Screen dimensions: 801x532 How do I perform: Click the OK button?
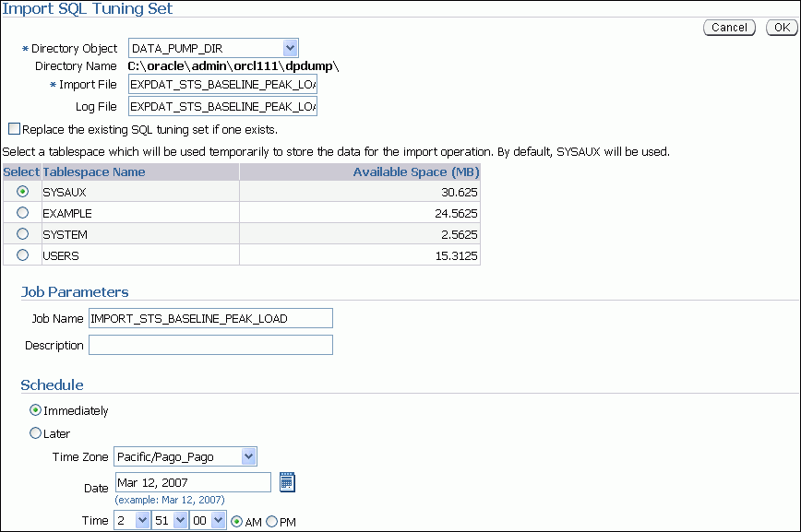pos(782,28)
